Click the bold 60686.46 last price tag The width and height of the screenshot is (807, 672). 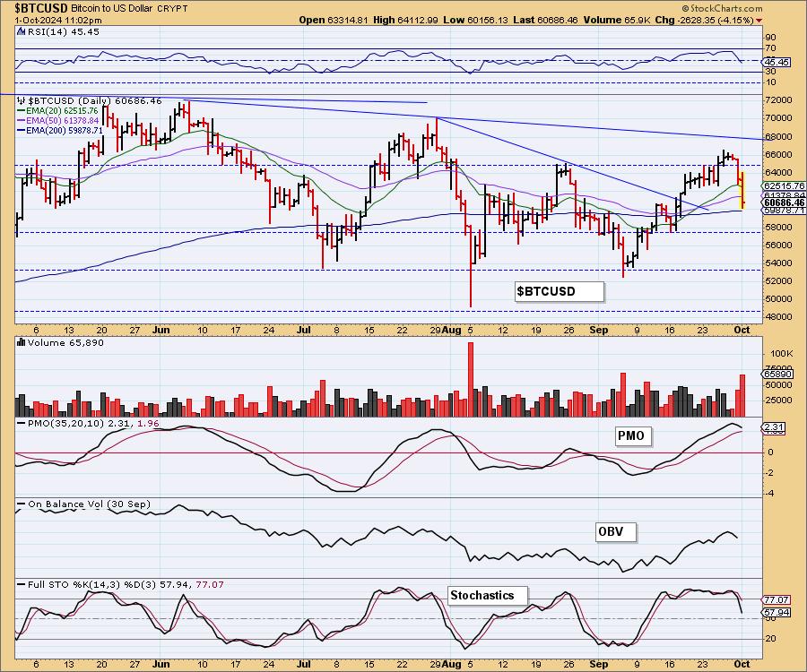784,203
